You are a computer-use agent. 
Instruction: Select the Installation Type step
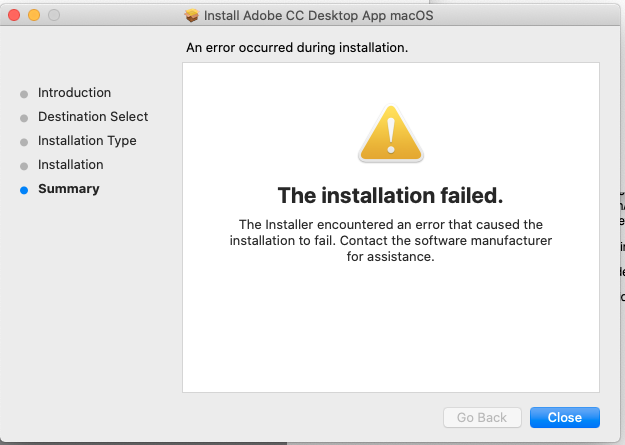click(87, 141)
